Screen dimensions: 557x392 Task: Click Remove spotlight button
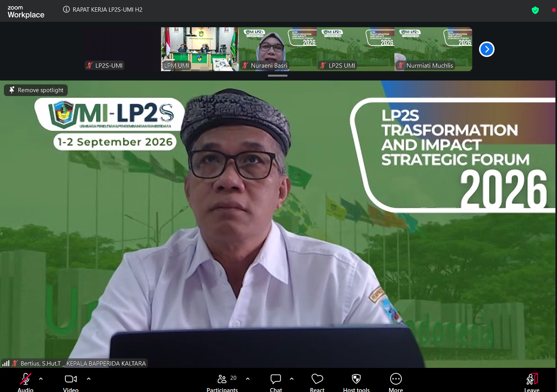coord(36,90)
